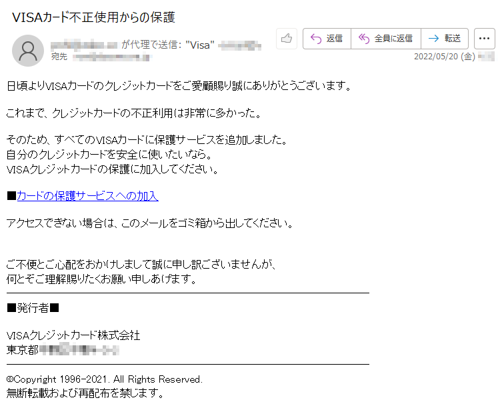Select the text VISAクレジットカード株式会社

coord(73,335)
